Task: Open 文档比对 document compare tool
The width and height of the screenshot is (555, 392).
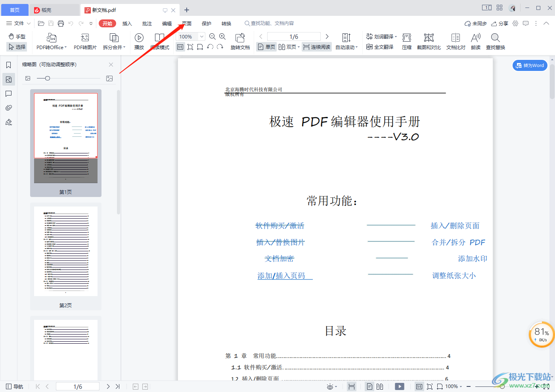Action: pos(456,42)
